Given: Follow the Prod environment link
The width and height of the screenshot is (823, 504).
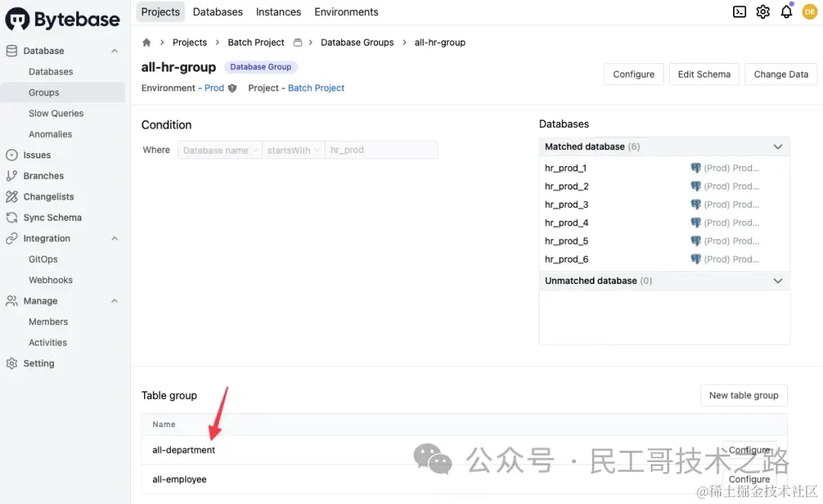Looking at the screenshot, I should (x=214, y=88).
